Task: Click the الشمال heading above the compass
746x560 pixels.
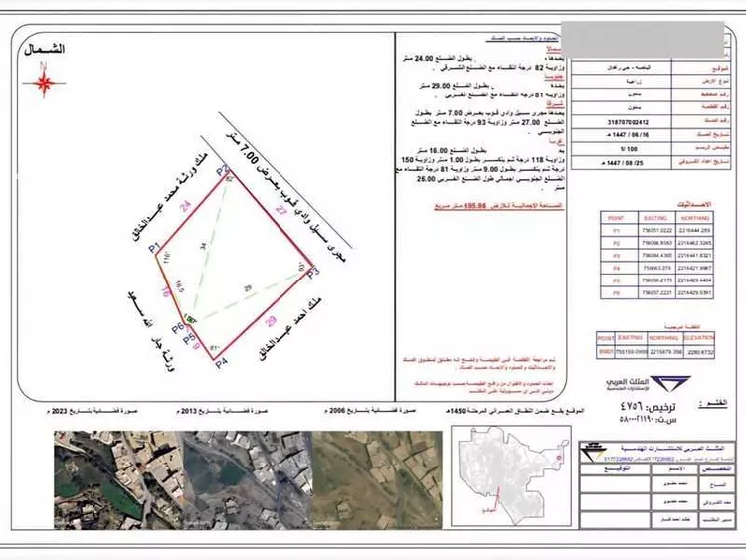Action: point(44,49)
